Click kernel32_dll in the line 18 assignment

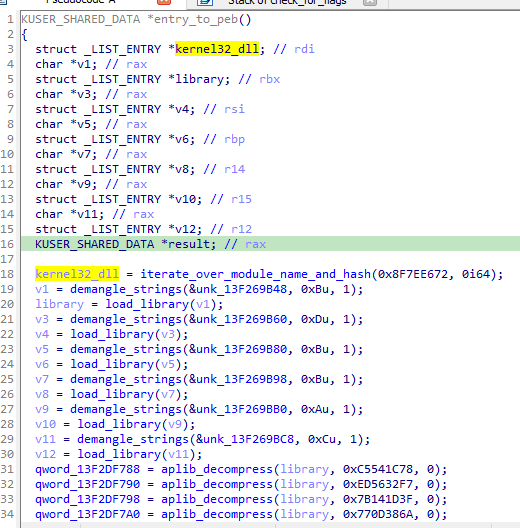coord(77,274)
